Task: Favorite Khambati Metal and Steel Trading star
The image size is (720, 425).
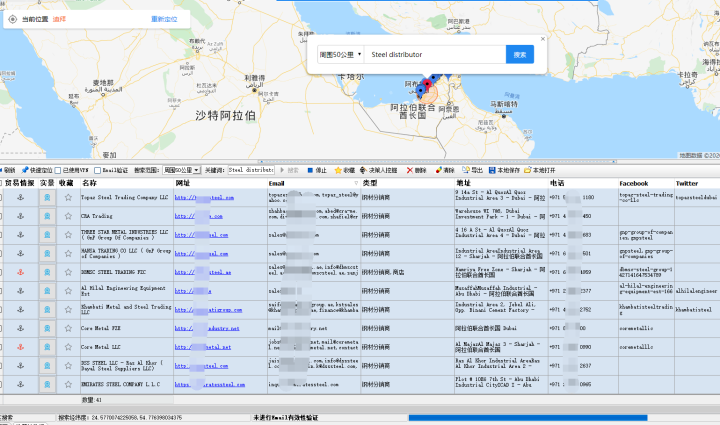Action: click(68, 310)
